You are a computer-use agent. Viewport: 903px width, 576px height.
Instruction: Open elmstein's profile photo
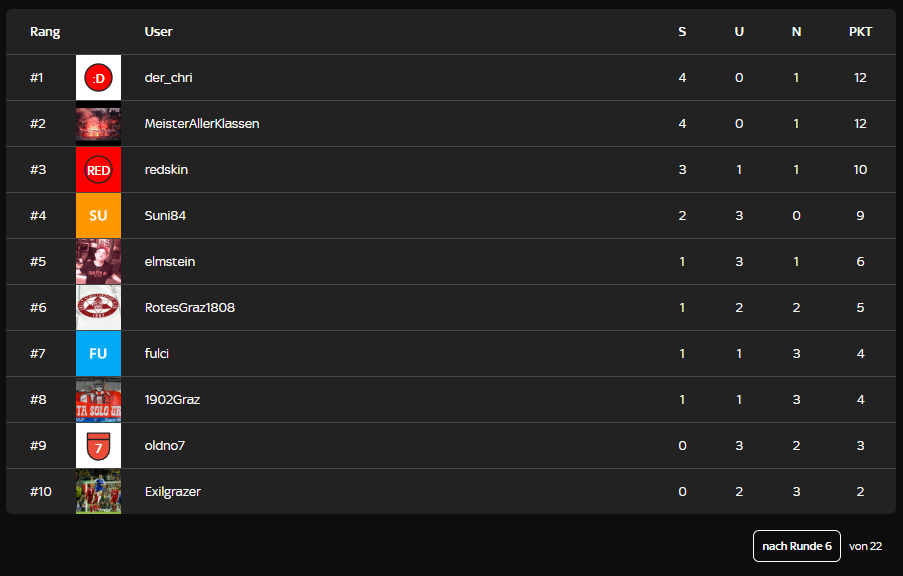pyautogui.click(x=98, y=262)
